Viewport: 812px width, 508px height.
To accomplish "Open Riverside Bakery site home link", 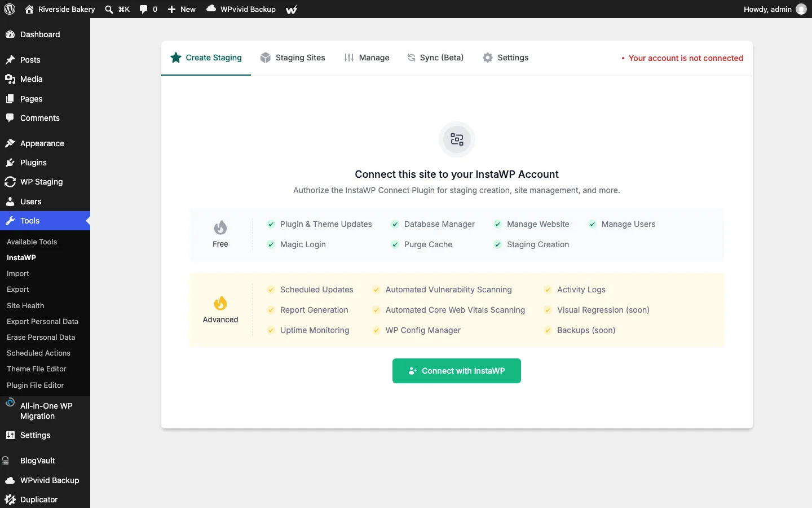I will (x=60, y=9).
